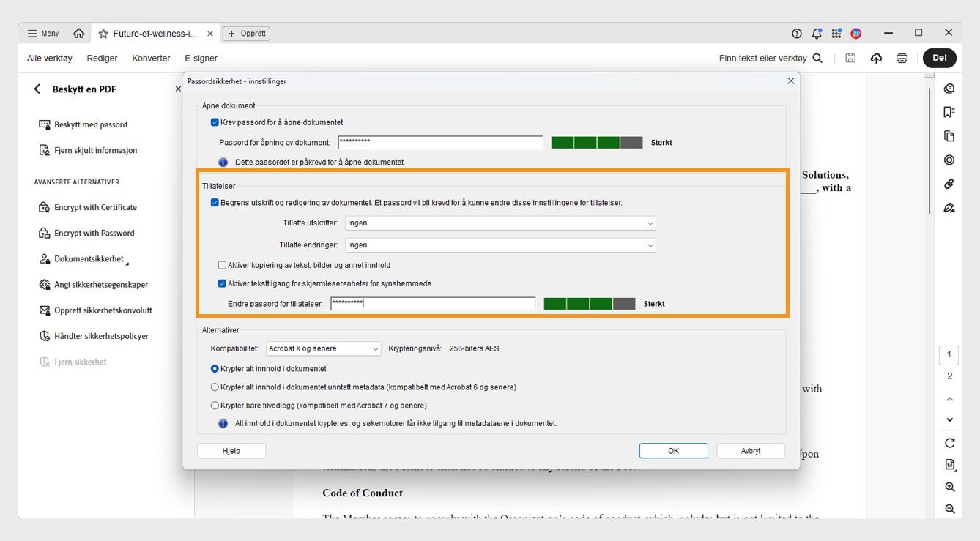Image resolution: width=980 pixels, height=541 pixels.
Task: Choose Encrypt with Certificate
Action: (88, 208)
